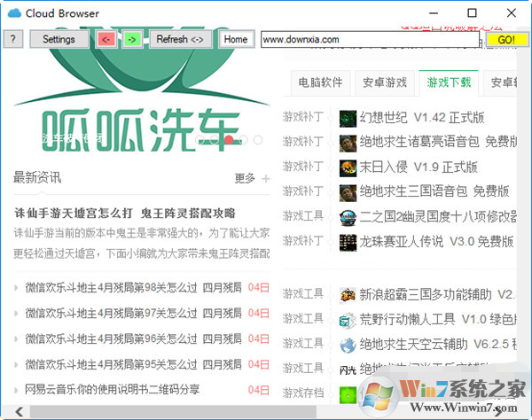Viewport: 532px width, 420px height.
Task: Click the icon next to 新浪超霸三国
Action: [x=348, y=295]
